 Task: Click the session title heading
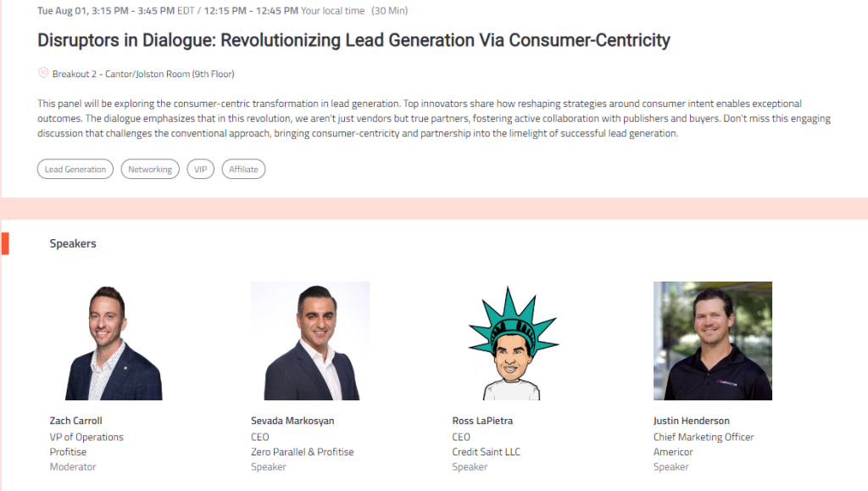353,41
